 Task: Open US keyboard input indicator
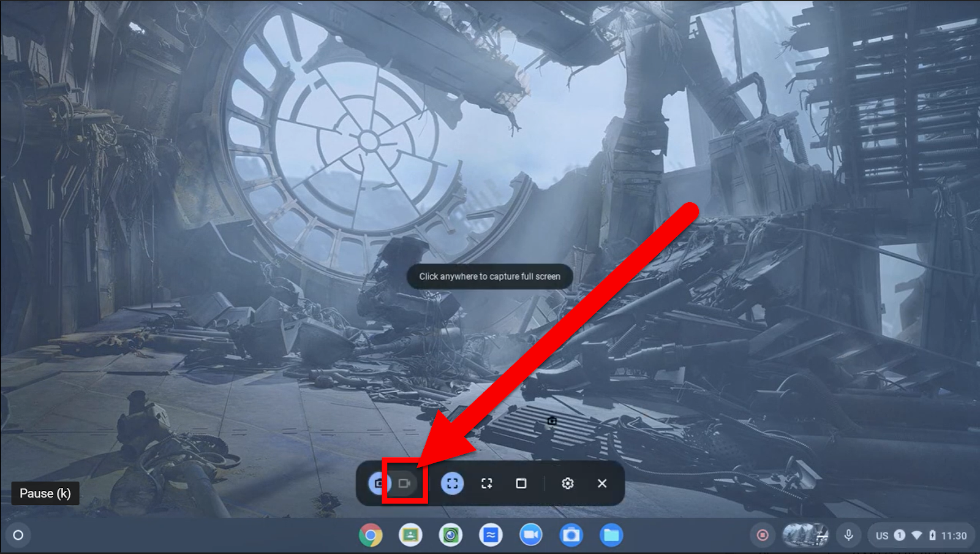point(882,536)
